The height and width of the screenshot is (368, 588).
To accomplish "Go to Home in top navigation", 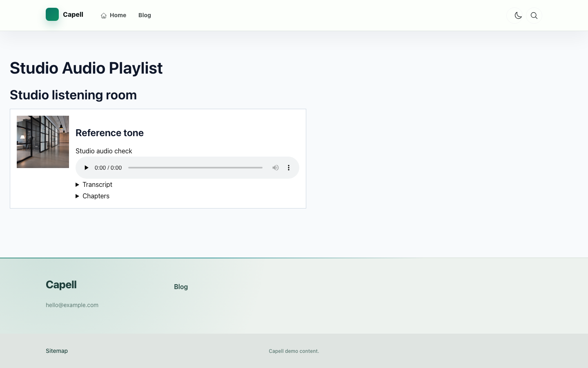I will 114,15.
